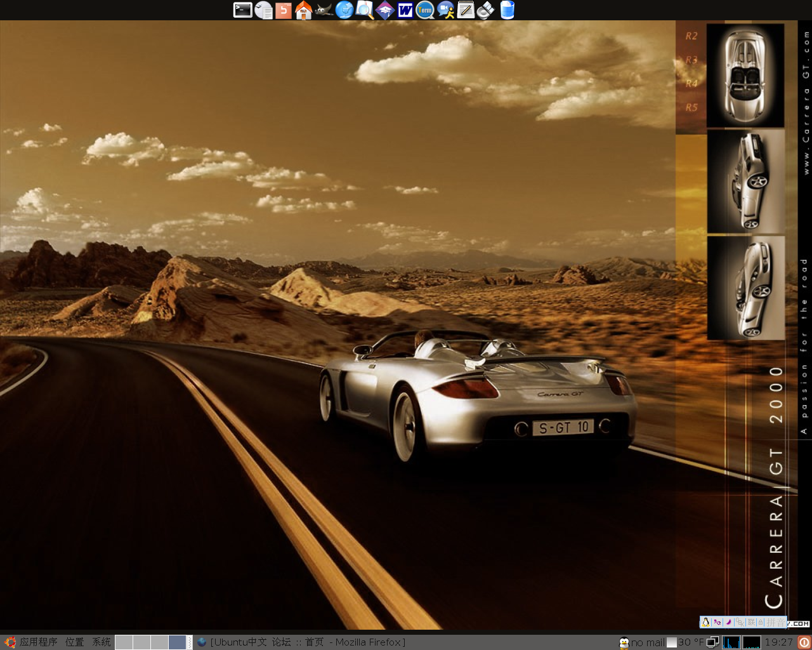This screenshot has width=812, height=650.
Task: Open the round Term launcher icon
Action: coord(425,10)
